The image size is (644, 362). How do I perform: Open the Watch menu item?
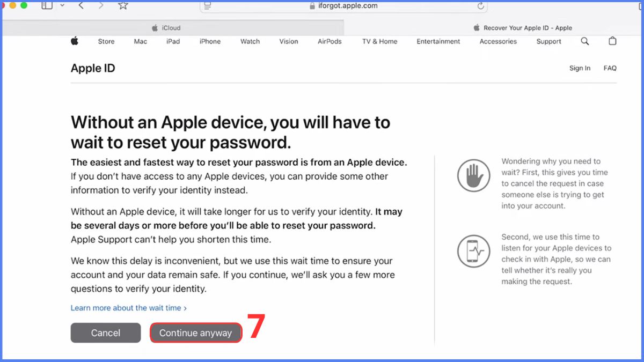pyautogui.click(x=250, y=41)
